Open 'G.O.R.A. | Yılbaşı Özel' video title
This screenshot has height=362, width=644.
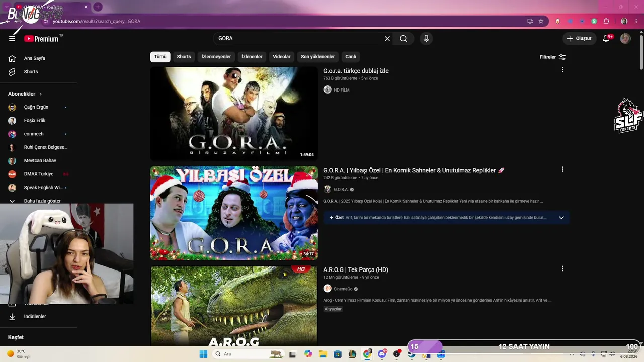pos(414,170)
